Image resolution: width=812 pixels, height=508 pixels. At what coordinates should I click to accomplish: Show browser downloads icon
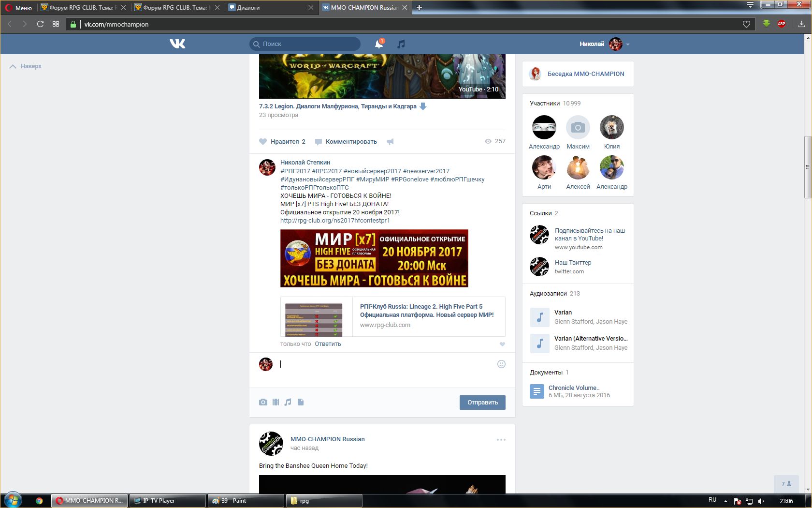click(x=801, y=24)
